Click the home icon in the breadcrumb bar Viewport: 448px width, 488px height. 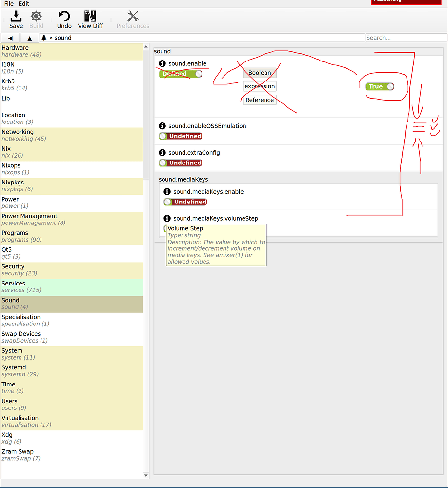click(43, 37)
